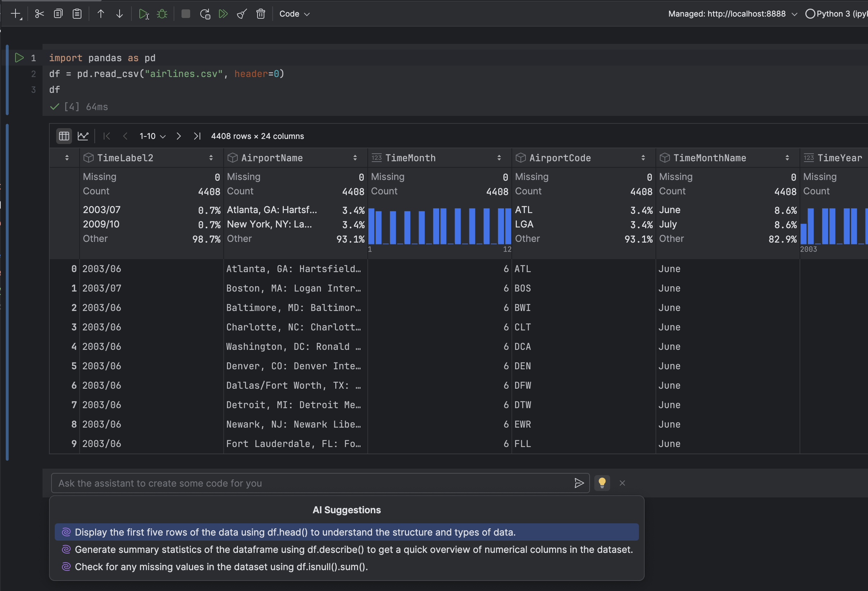The height and width of the screenshot is (591, 868).
Task: Open the 1-10 page size dropdown
Action: (152, 136)
